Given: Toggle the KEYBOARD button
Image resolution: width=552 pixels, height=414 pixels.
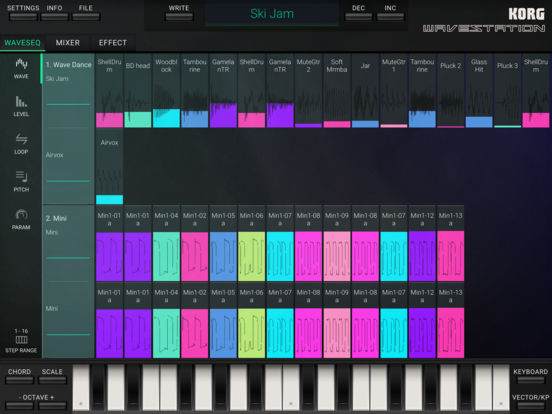Looking at the screenshot, I should click(531, 376).
